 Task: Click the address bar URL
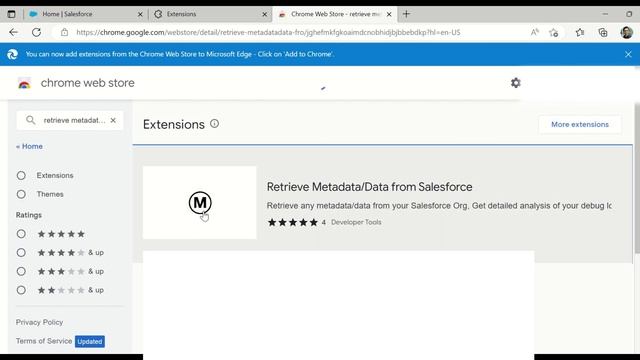268,32
